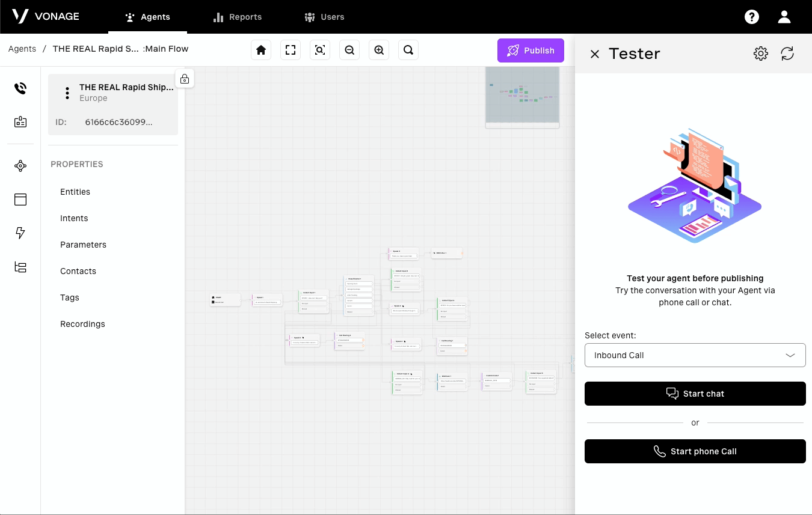Image resolution: width=812 pixels, height=515 pixels.
Task: Start chat with the agent
Action: pos(695,394)
